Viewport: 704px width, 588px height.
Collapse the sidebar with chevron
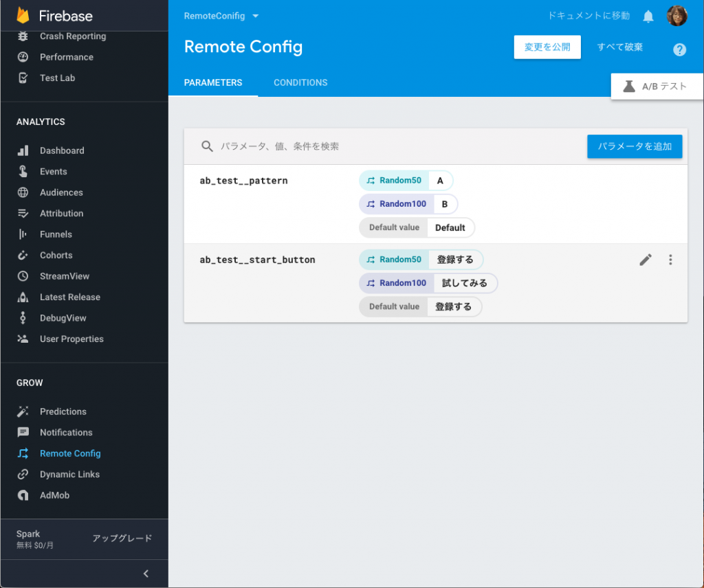[x=146, y=574]
